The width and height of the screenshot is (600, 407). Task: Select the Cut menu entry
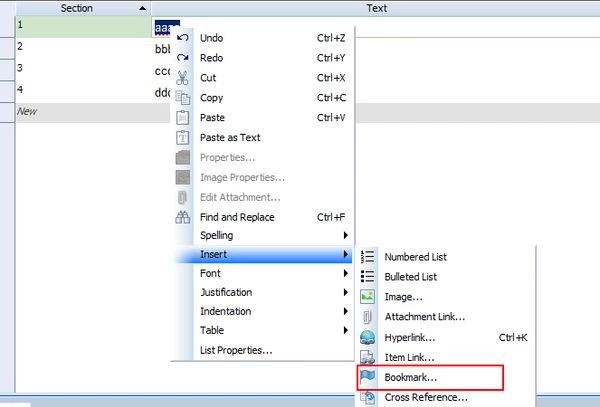pyautogui.click(x=264, y=78)
